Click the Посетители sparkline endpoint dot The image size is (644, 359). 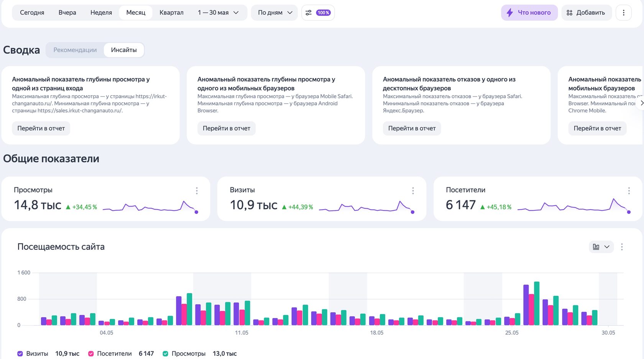(x=629, y=212)
